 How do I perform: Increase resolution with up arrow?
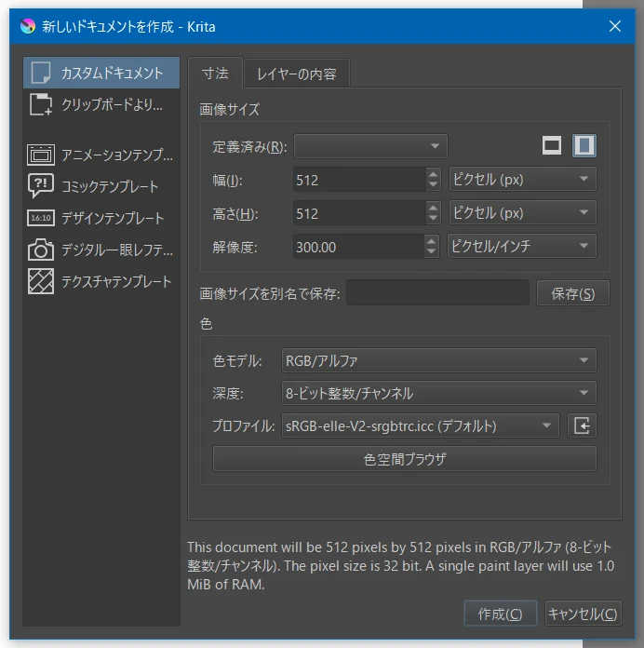tap(431, 241)
